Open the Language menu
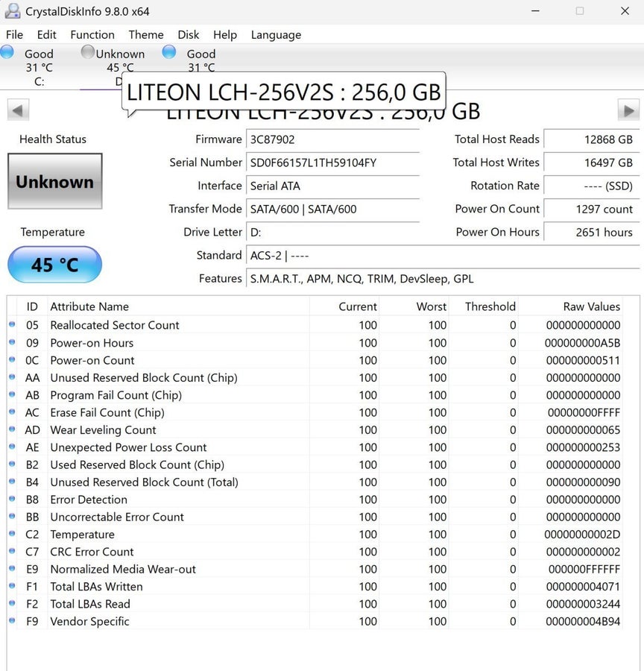 (276, 34)
